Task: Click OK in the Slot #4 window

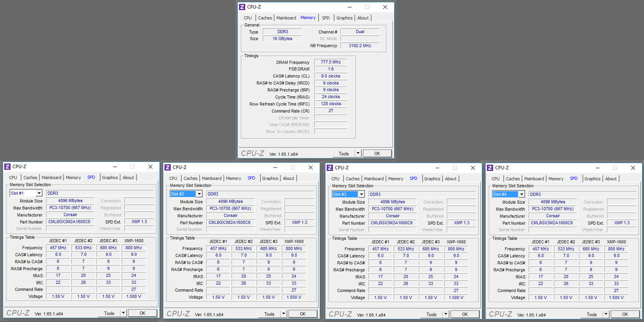Action: [625, 314]
